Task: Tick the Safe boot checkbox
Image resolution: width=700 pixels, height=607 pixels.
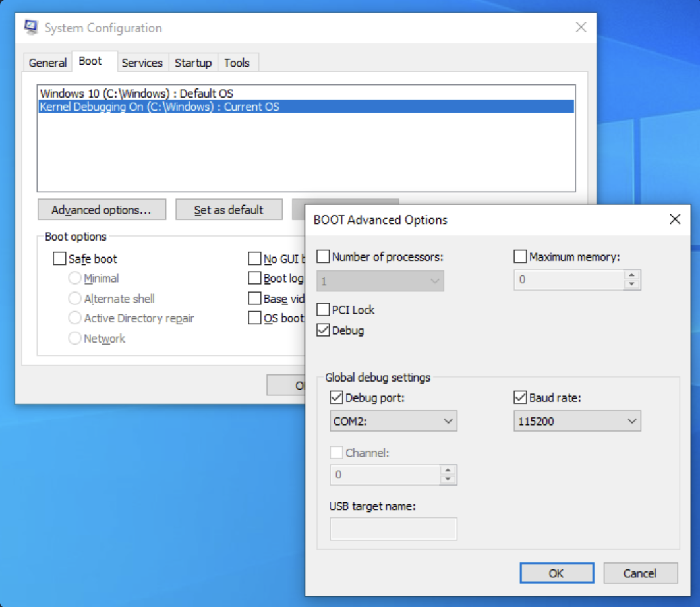Action: [x=60, y=259]
